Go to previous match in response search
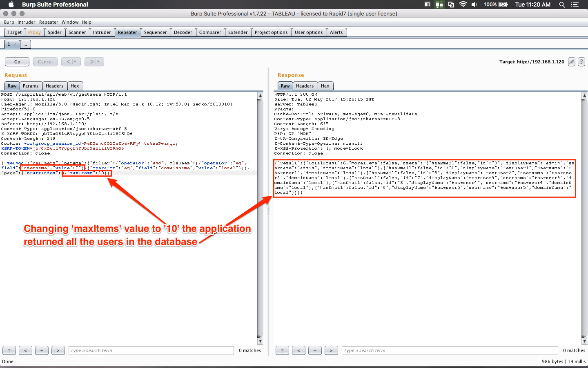The width and height of the screenshot is (588, 368). [298, 350]
